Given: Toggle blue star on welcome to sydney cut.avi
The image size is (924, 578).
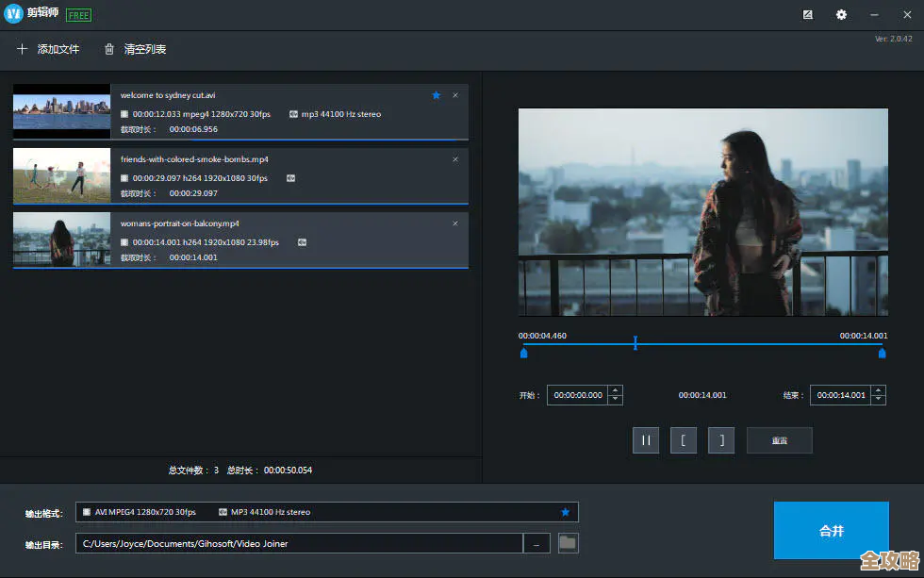Looking at the screenshot, I should (436, 95).
